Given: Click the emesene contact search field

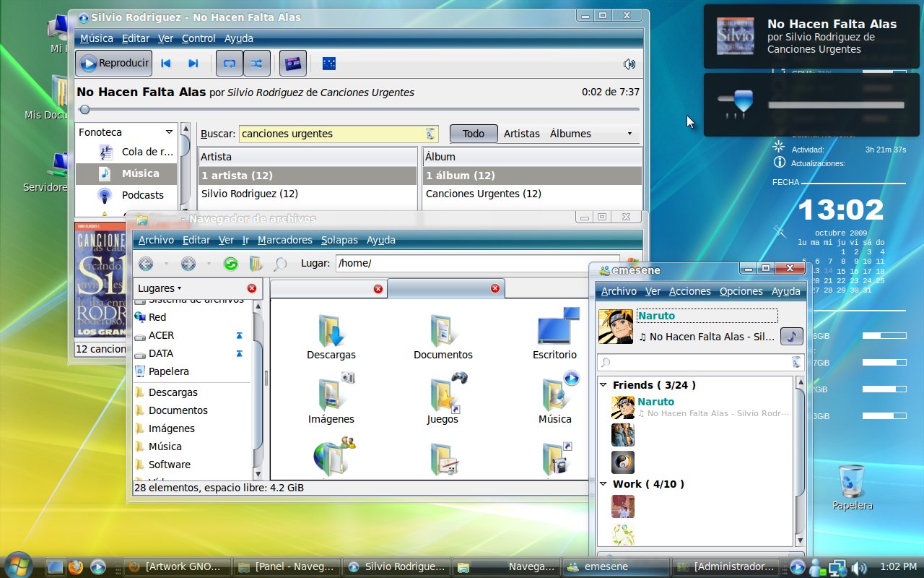Looking at the screenshot, I should [700, 362].
